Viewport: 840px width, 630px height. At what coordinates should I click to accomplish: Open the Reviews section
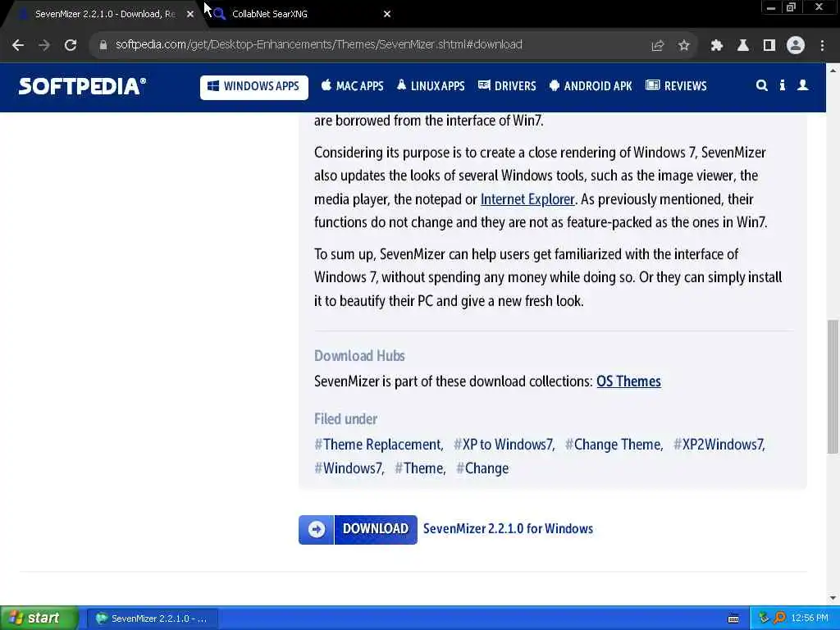pos(676,86)
